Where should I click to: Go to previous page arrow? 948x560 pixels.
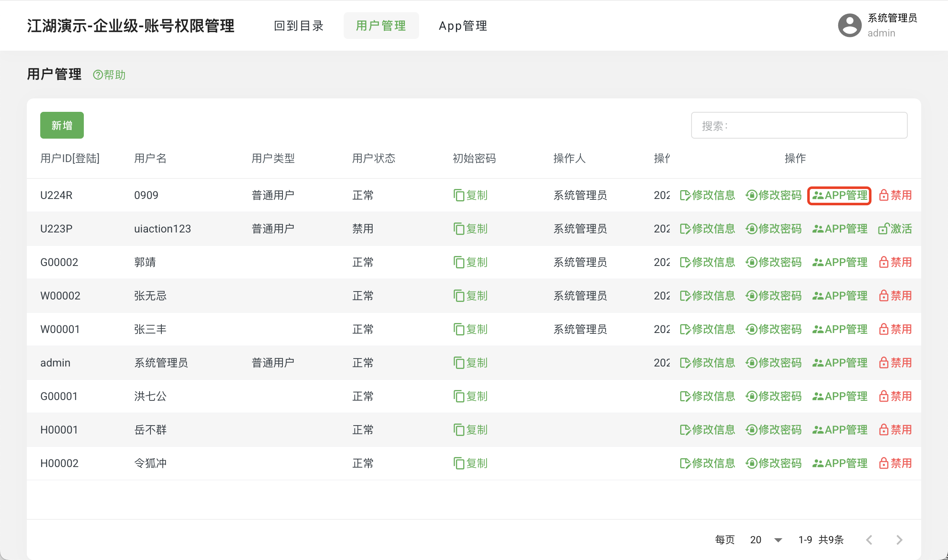tap(869, 540)
